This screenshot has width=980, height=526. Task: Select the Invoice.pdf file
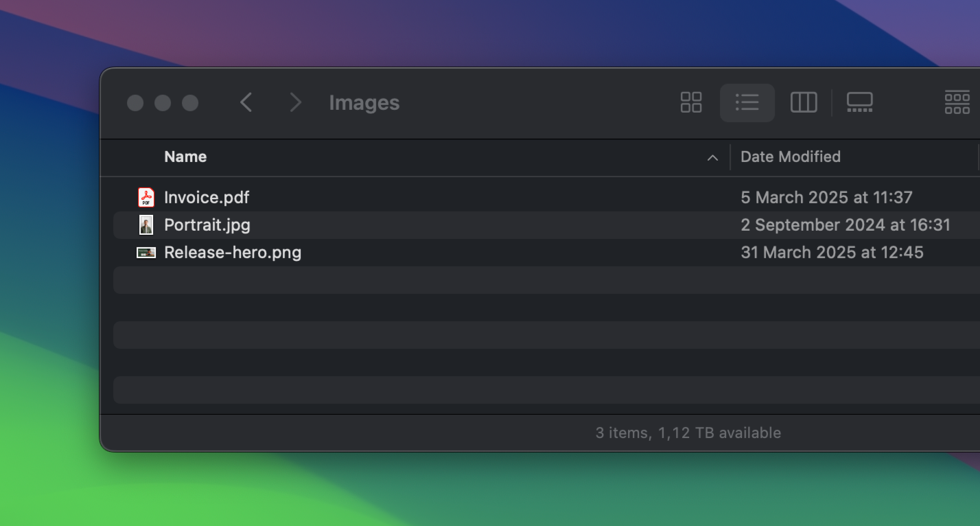coord(207,197)
